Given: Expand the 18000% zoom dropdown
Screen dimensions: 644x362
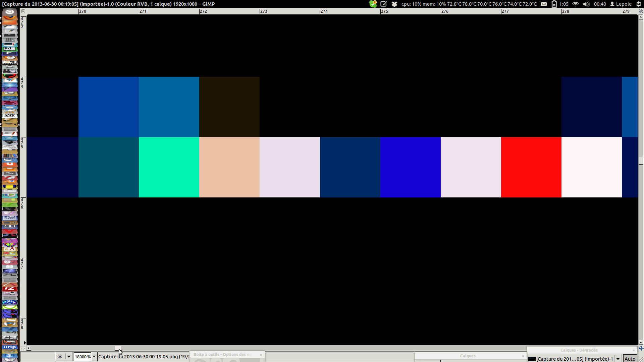Looking at the screenshot, I should point(94,357).
